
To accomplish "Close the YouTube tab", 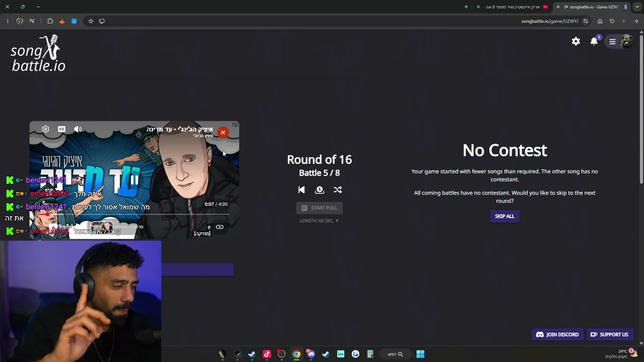I will [478, 7].
